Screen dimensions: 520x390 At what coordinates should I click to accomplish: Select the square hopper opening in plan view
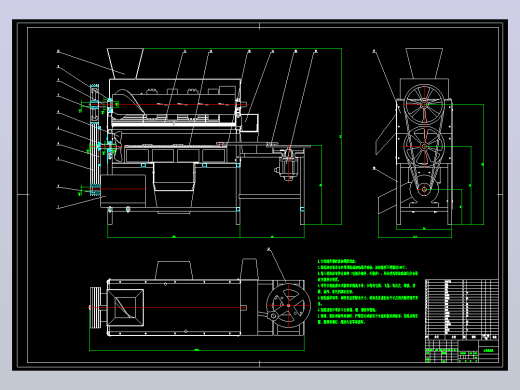(126, 307)
